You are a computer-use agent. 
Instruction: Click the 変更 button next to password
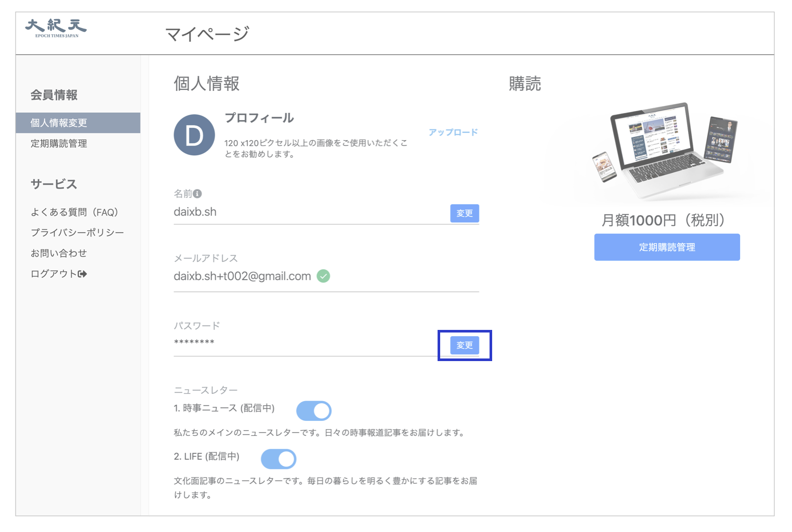point(465,345)
